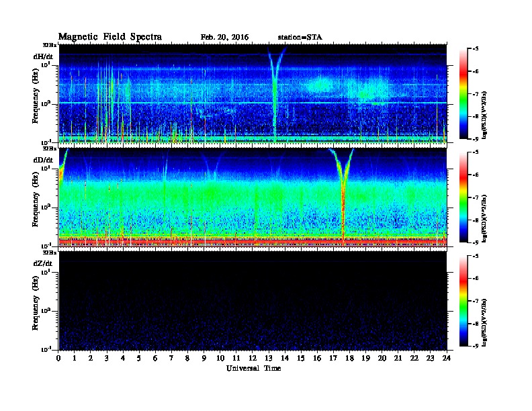Click hour "16" on the time axis
The width and height of the screenshot is (532, 411).
[x=317, y=358]
